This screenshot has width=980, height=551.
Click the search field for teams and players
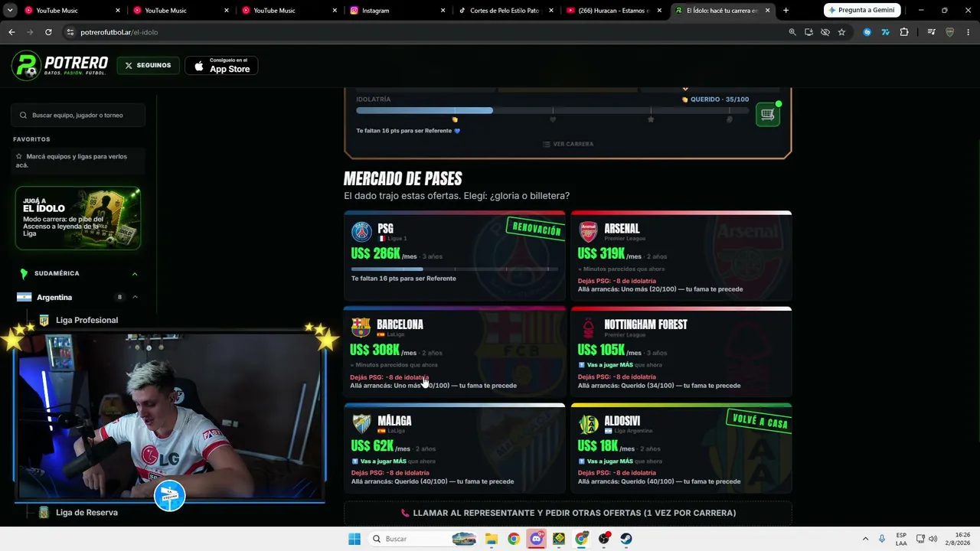77,115
